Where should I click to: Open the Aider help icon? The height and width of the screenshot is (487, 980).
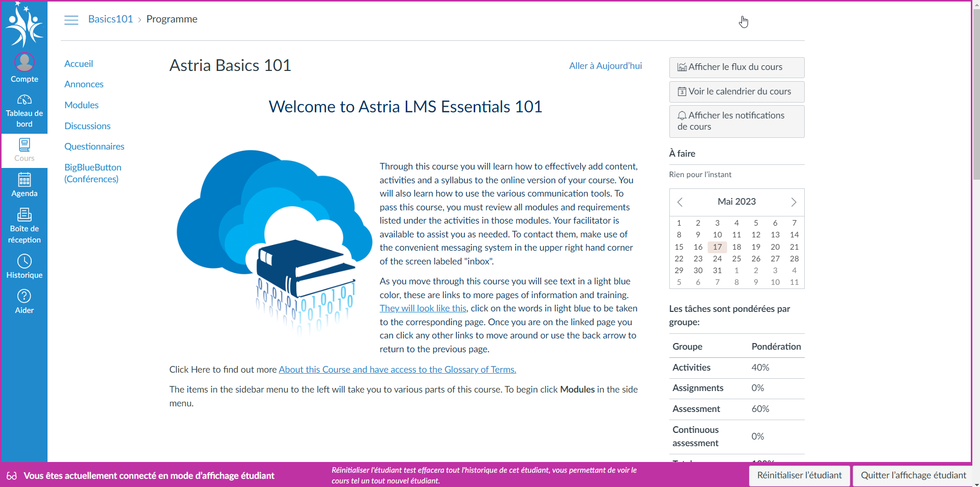point(24,302)
